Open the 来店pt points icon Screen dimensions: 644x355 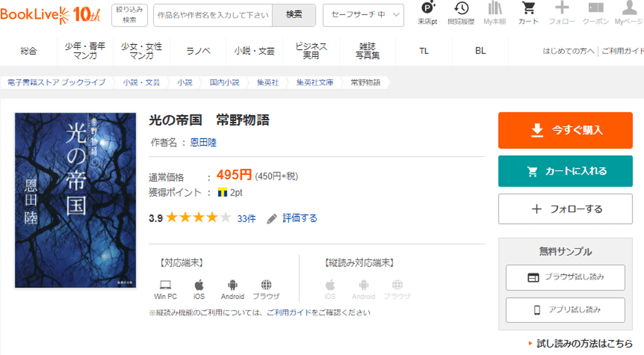click(427, 13)
